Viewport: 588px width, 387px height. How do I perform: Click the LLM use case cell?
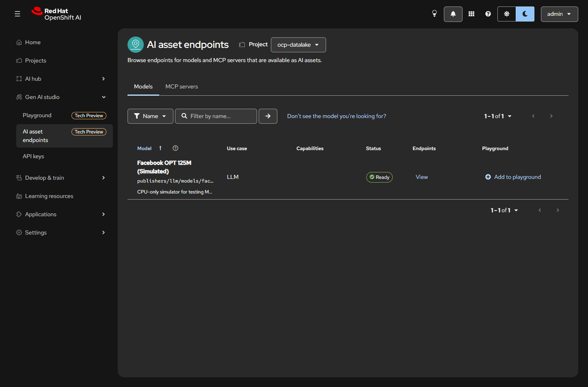233,177
